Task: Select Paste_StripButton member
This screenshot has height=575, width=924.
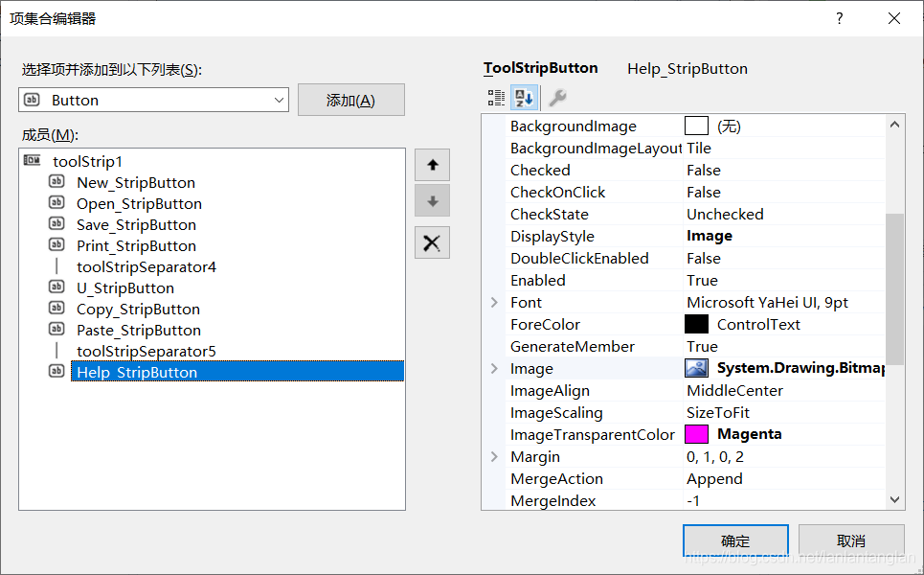Action: (x=139, y=331)
